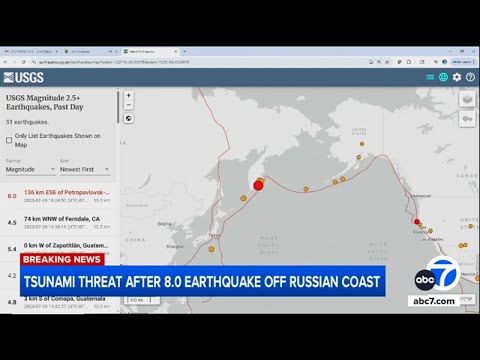The image size is (480, 360).
Task: Open the 74 km WNW of Ferndale, CA entry
Action: 58,222
